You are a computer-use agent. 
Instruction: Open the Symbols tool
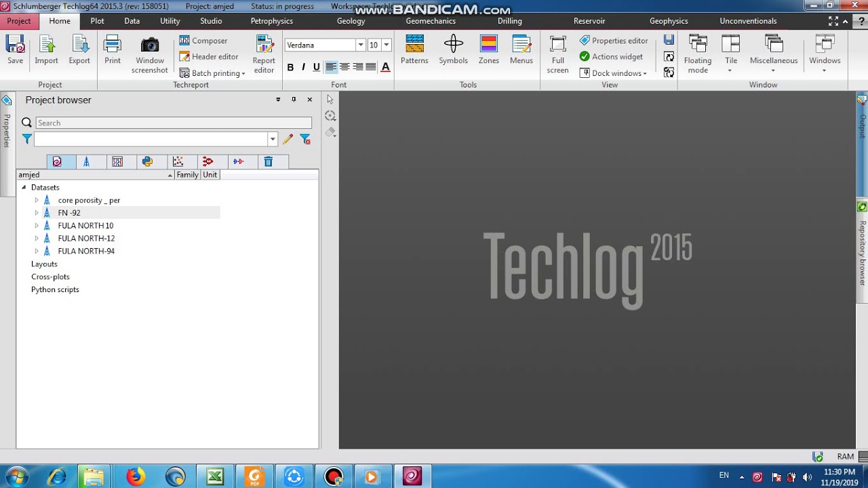tap(453, 50)
